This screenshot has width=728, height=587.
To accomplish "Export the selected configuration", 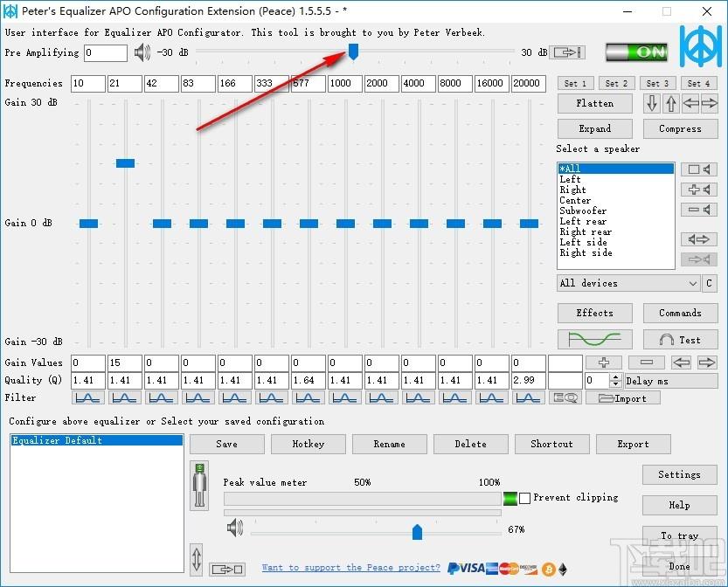I will tap(634, 444).
